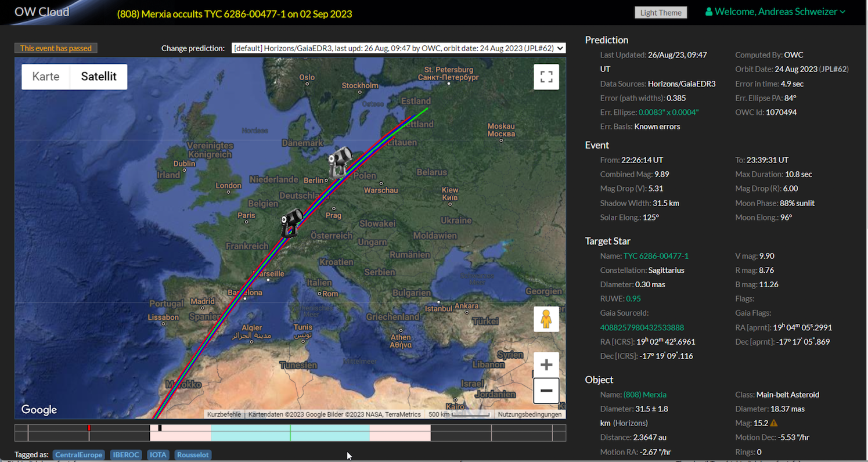Toggle the Light Theme button
This screenshot has height=462, width=868.
pos(661,13)
